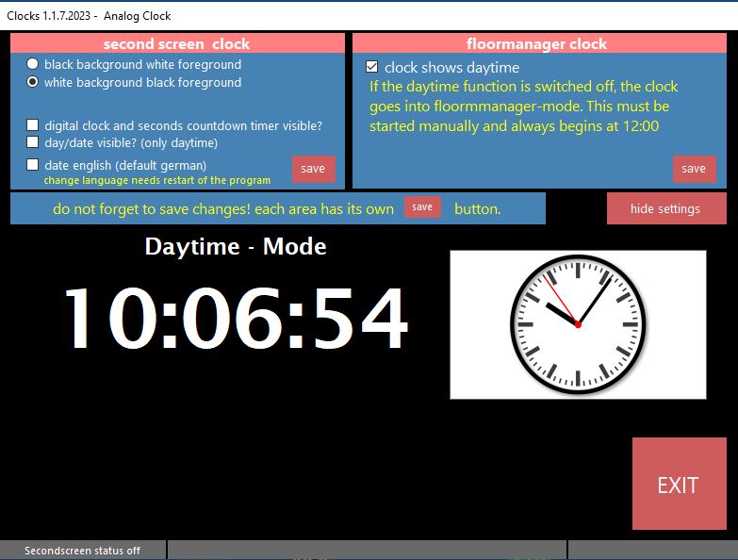Click the Clocks 1.1.7.2023 title bar

[89, 15]
